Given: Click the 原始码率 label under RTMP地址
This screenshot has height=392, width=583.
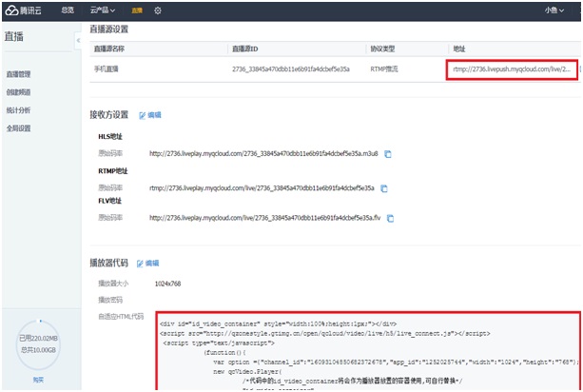Looking at the screenshot, I should point(110,187).
